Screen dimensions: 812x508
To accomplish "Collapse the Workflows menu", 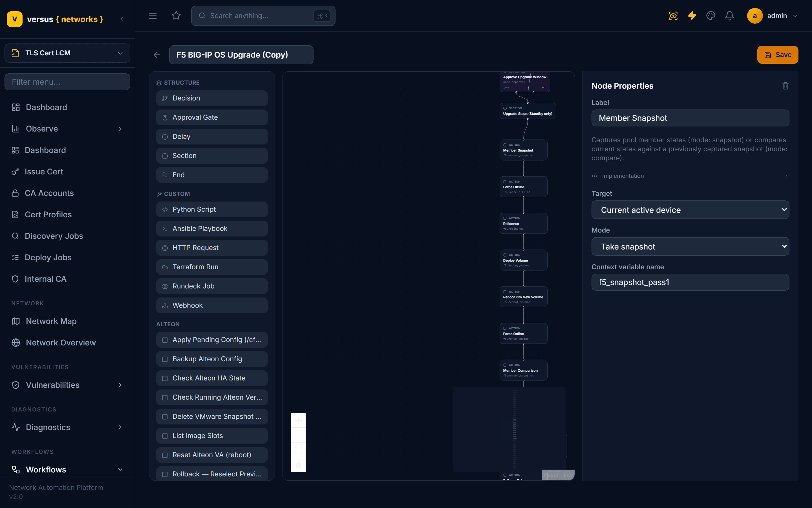I will pos(67,469).
